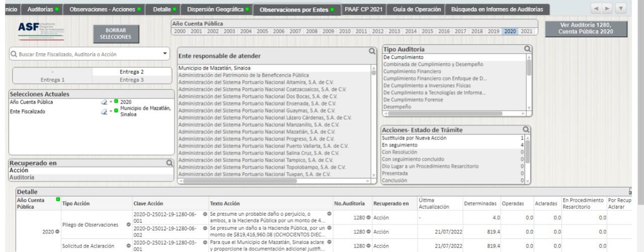
Task: Open the Buscar Ente Fiscalizado dropdown arrow
Action: point(165,53)
